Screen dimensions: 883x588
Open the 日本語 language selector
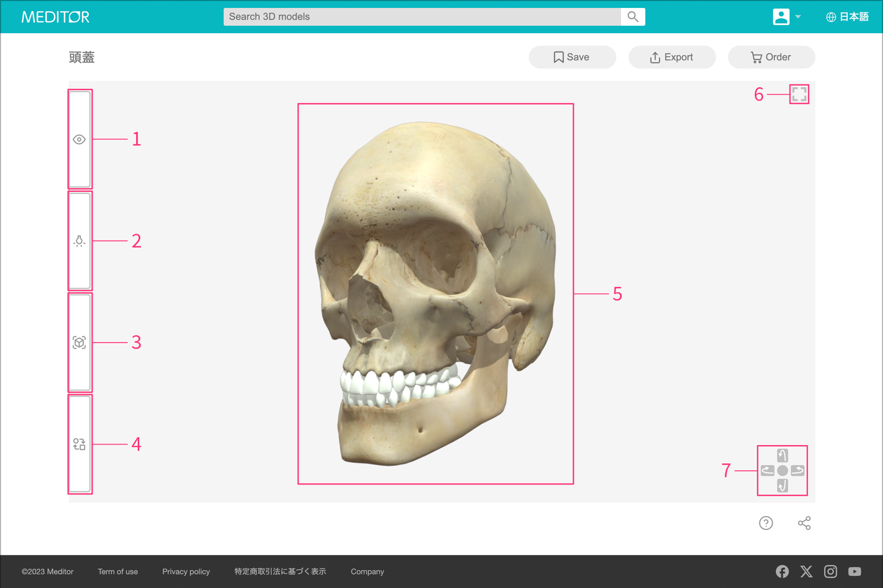coord(847,17)
